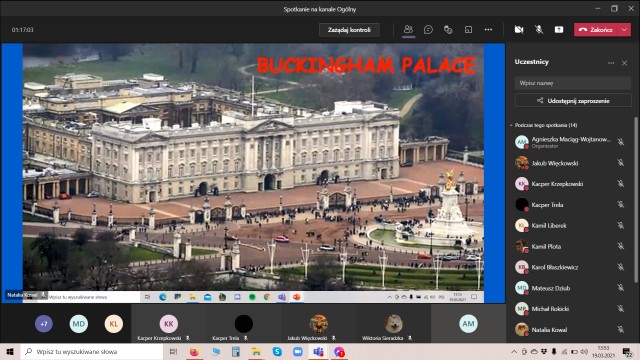This screenshot has height=360, width=640.
Task: Open the reactions icon in meeting toolbar
Action: [x=448, y=29]
